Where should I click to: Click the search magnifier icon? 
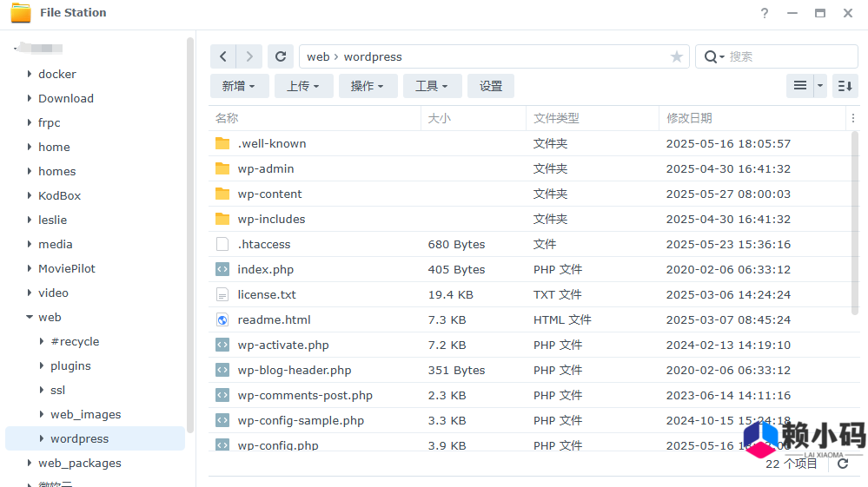point(710,56)
